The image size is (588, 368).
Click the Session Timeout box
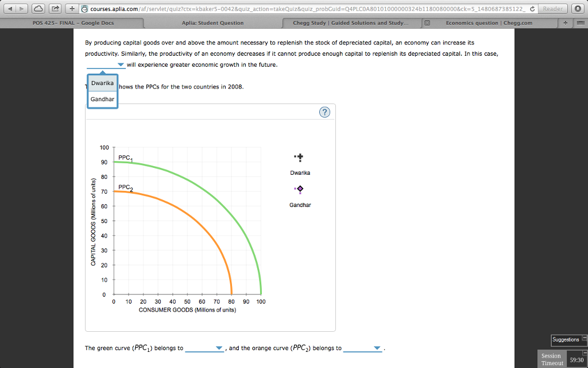pyautogui.click(x=551, y=359)
